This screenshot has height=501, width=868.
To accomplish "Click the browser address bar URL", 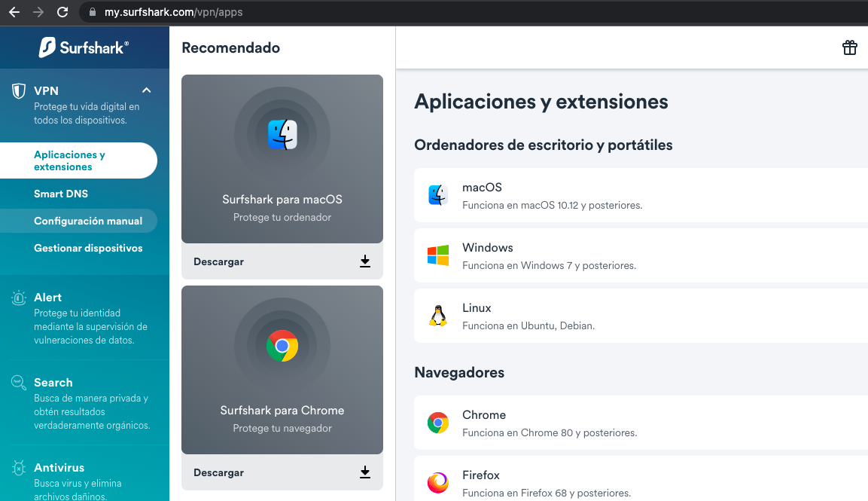I will pyautogui.click(x=173, y=12).
